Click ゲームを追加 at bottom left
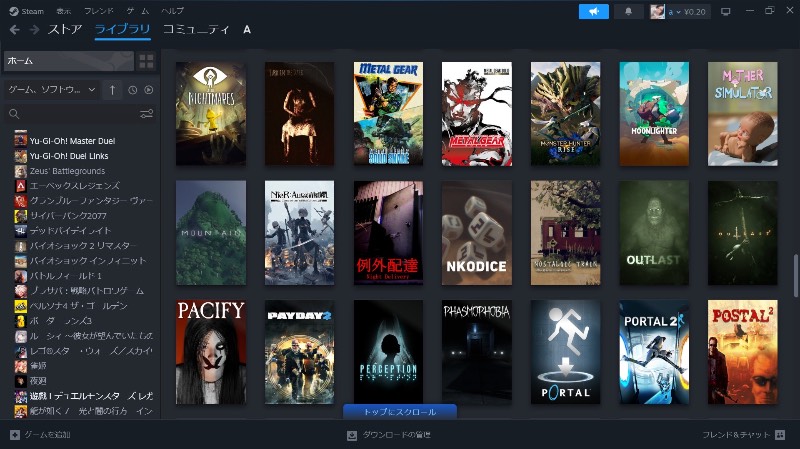This screenshot has height=449, width=800. point(47,435)
